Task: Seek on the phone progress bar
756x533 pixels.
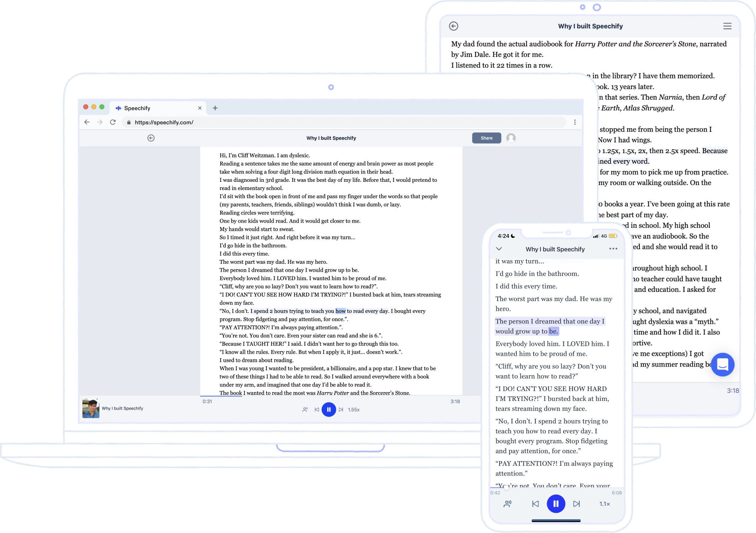Action: [x=556, y=487]
